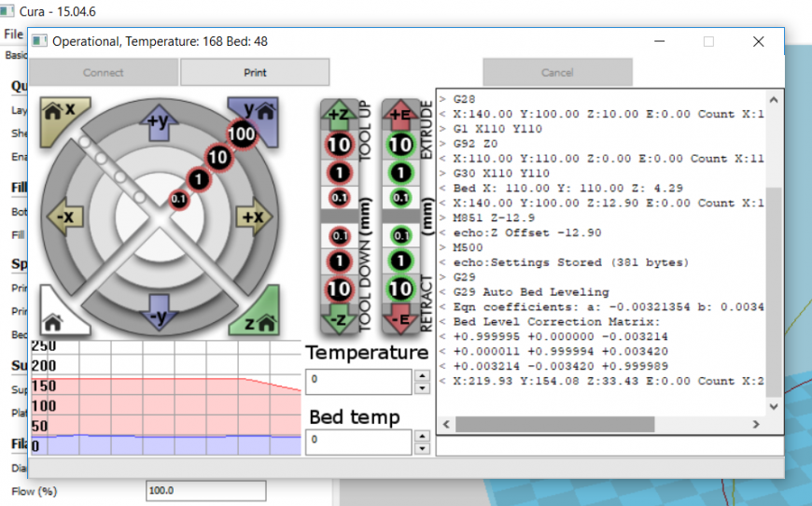Extrude 10 mm using top E button

(400, 145)
